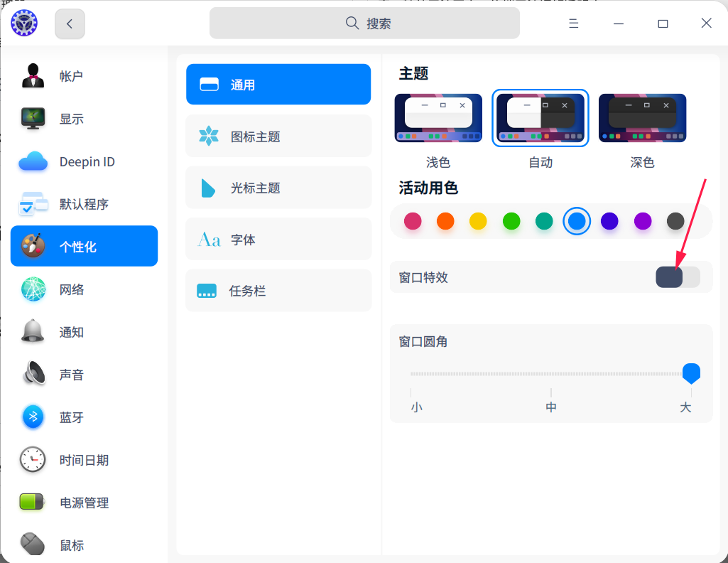Open the 字体 font settings tab
Image resolution: width=728 pixels, height=563 pixels.
278,240
